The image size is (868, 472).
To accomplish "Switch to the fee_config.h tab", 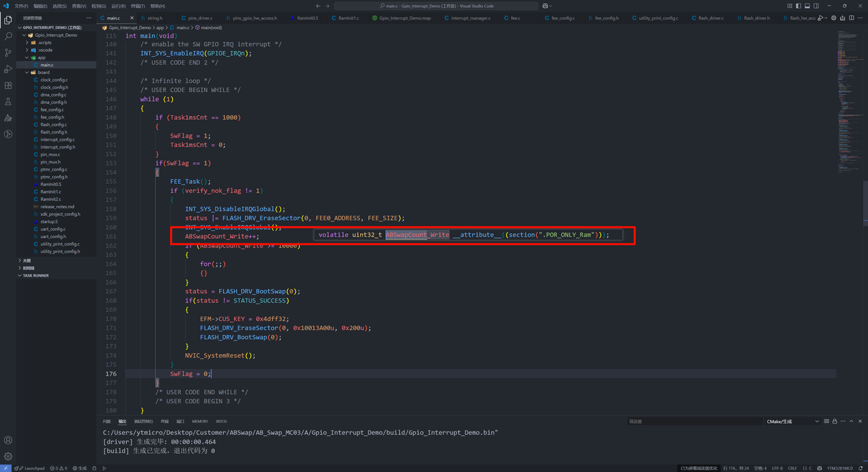I will tap(606, 18).
